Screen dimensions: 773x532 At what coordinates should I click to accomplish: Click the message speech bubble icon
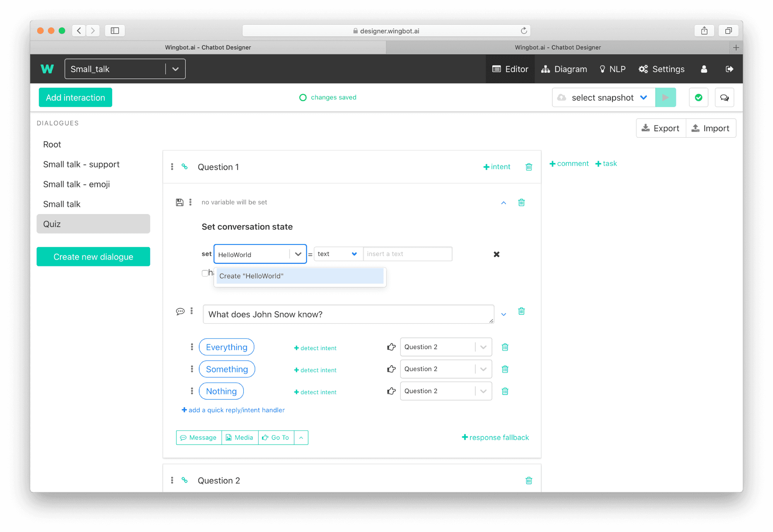click(x=180, y=311)
